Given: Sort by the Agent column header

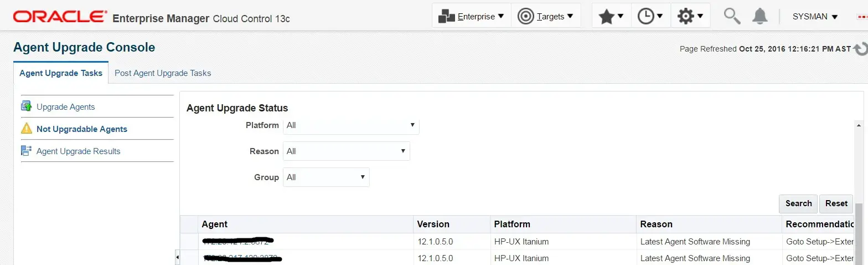Looking at the screenshot, I should point(306,224).
